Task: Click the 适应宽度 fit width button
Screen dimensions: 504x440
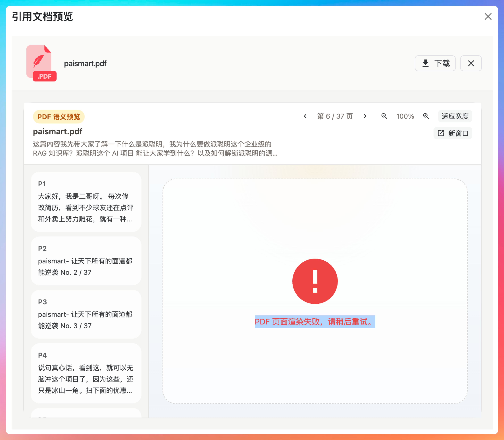Action: 455,116
